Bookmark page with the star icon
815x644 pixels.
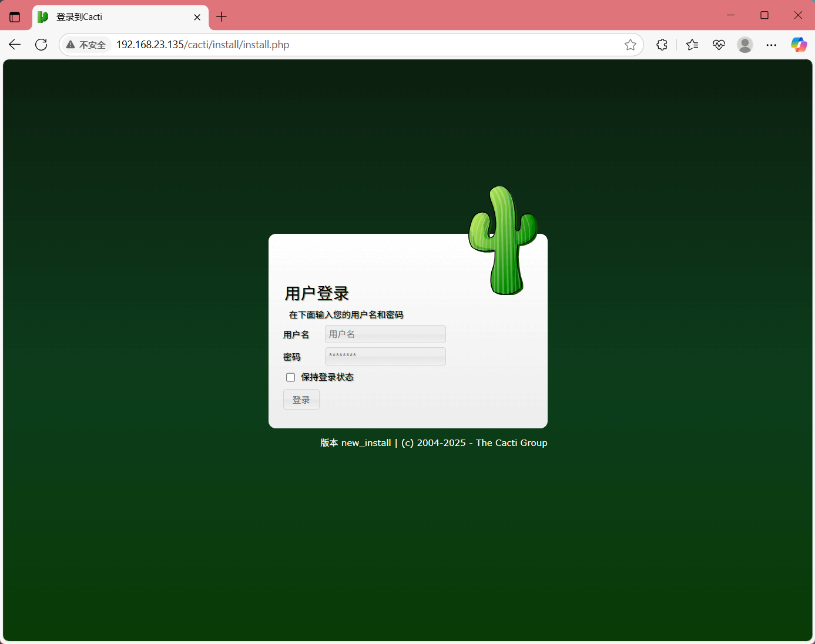pos(630,45)
